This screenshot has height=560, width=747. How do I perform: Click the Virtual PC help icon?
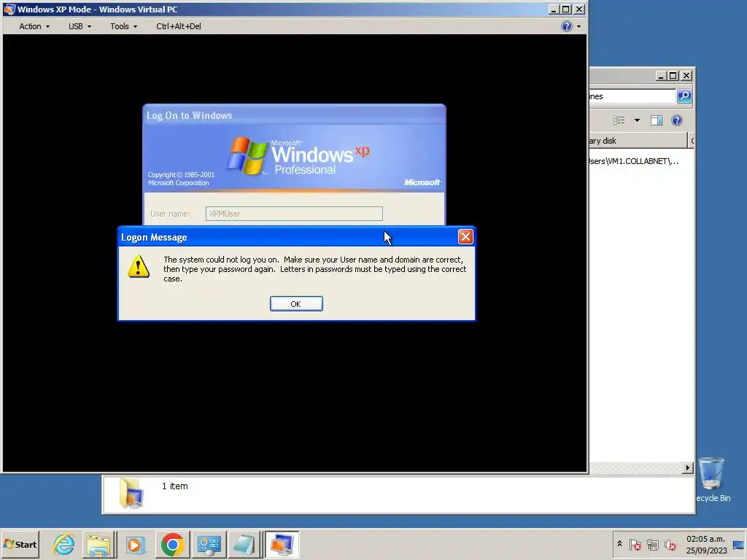click(566, 26)
